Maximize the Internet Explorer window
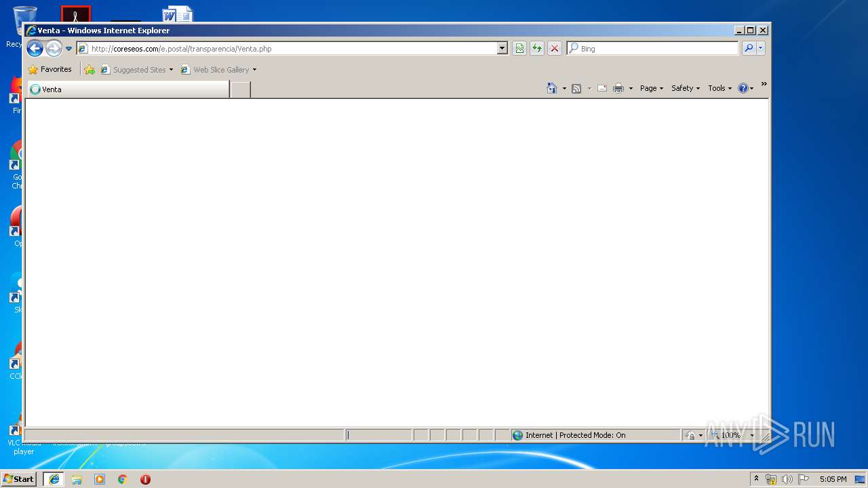868x488 pixels. pyautogui.click(x=750, y=30)
